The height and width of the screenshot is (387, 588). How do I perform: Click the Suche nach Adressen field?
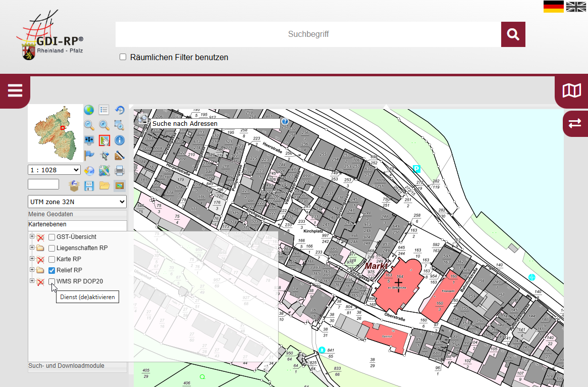(215, 123)
